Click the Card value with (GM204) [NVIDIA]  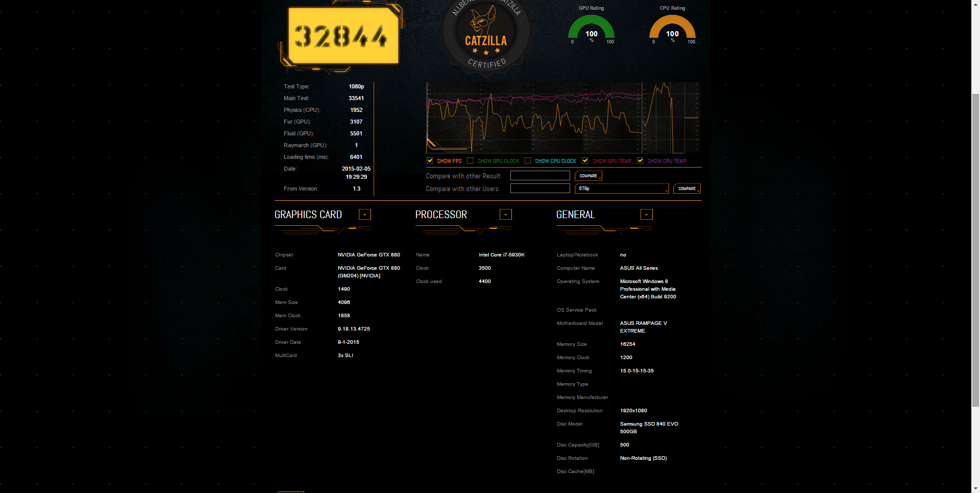pos(369,272)
